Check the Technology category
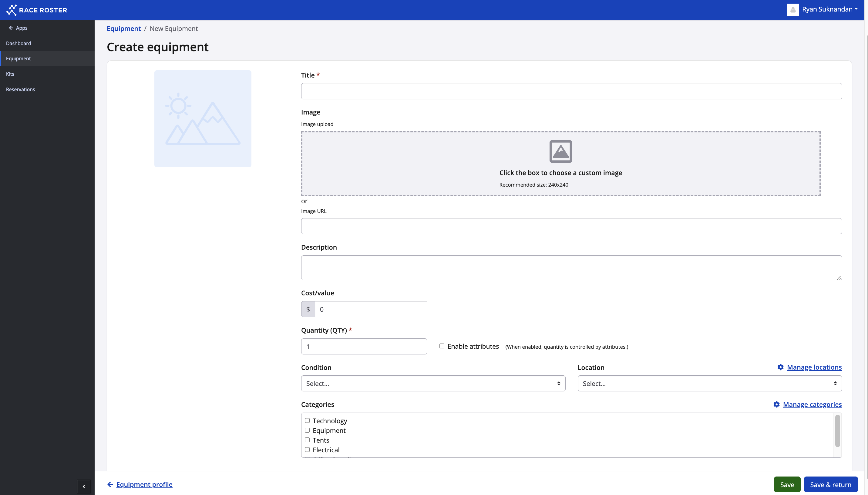The image size is (868, 495). (x=307, y=420)
